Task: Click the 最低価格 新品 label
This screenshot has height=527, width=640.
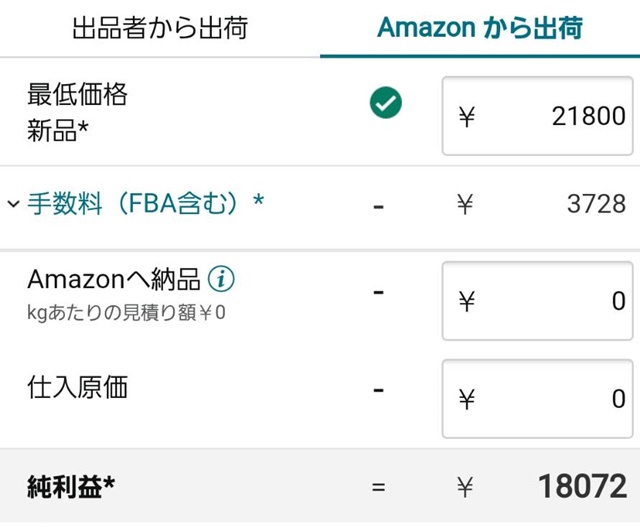Action: [78, 113]
